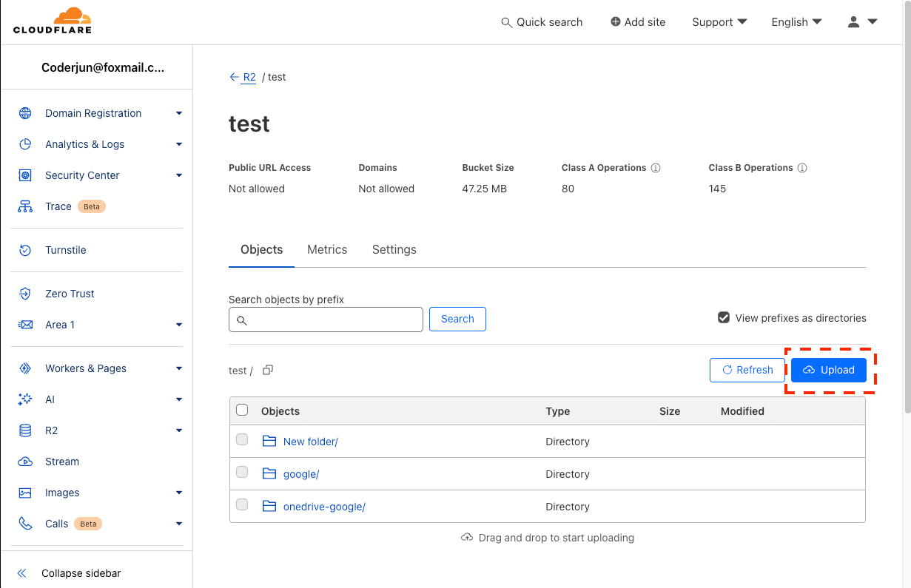Screen dimensions: 911x588
Task: Click the Turnstile icon in sidebar
Action: pos(25,250)
